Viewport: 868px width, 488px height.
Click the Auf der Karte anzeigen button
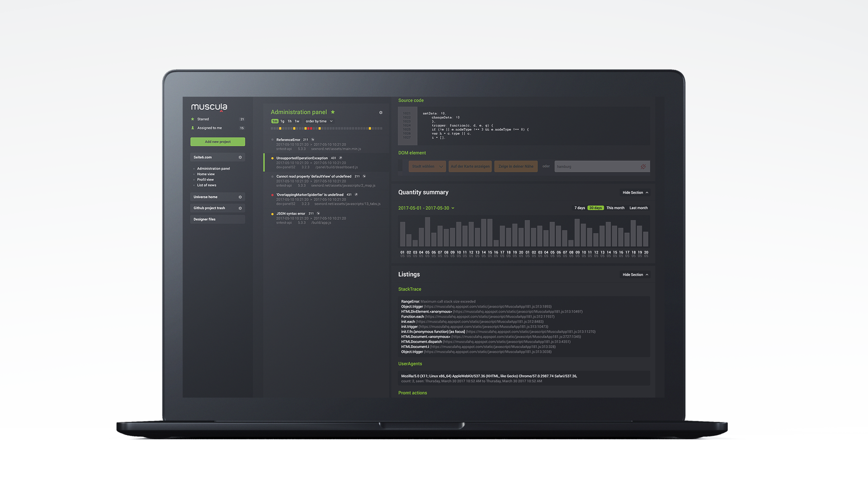tap(470, 166)
